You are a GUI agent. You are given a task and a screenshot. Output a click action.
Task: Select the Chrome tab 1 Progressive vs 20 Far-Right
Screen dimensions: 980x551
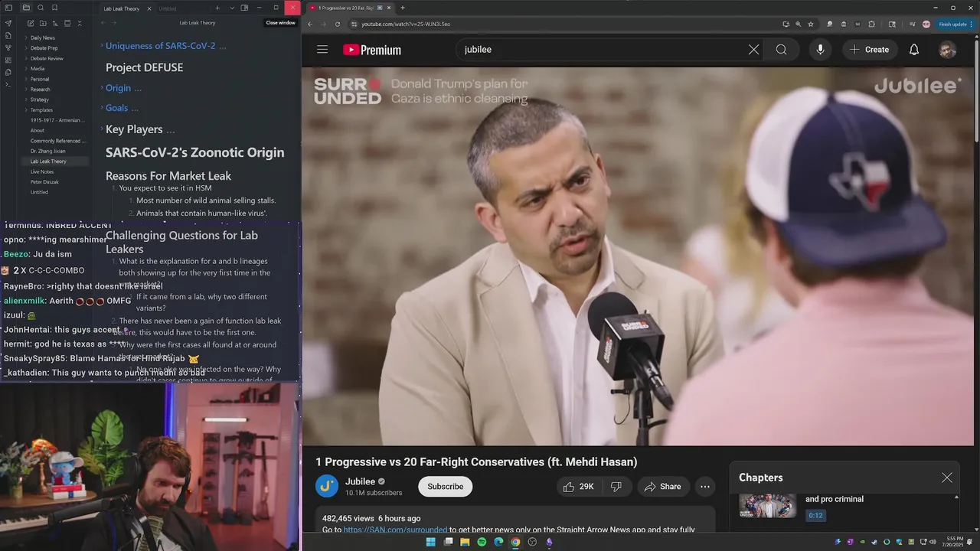coord(351,8)
